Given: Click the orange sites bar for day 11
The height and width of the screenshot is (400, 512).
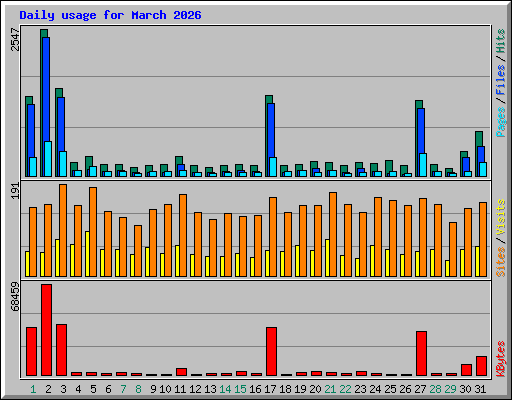Looking at the screenshot, I should [x=183, y=235].
